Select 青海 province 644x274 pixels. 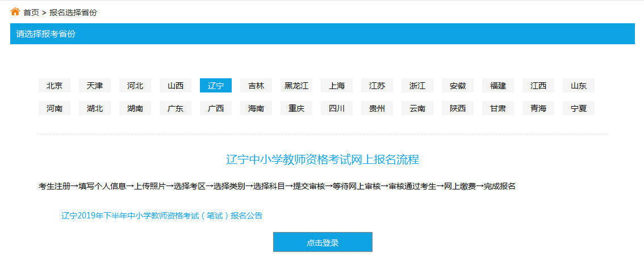point(538,108)
